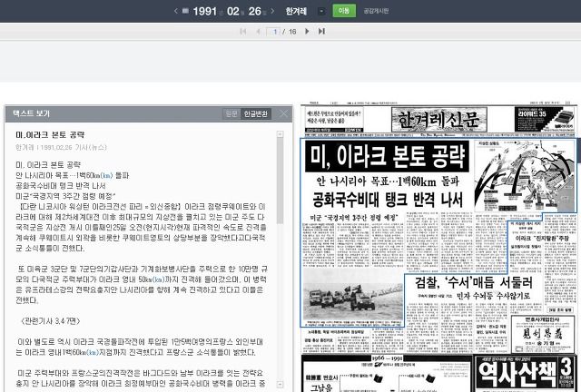The image size is (581, 392).
Task: Open the 한겨레 newspaper dropdown arrow
Action: click(x=321, y=11)
